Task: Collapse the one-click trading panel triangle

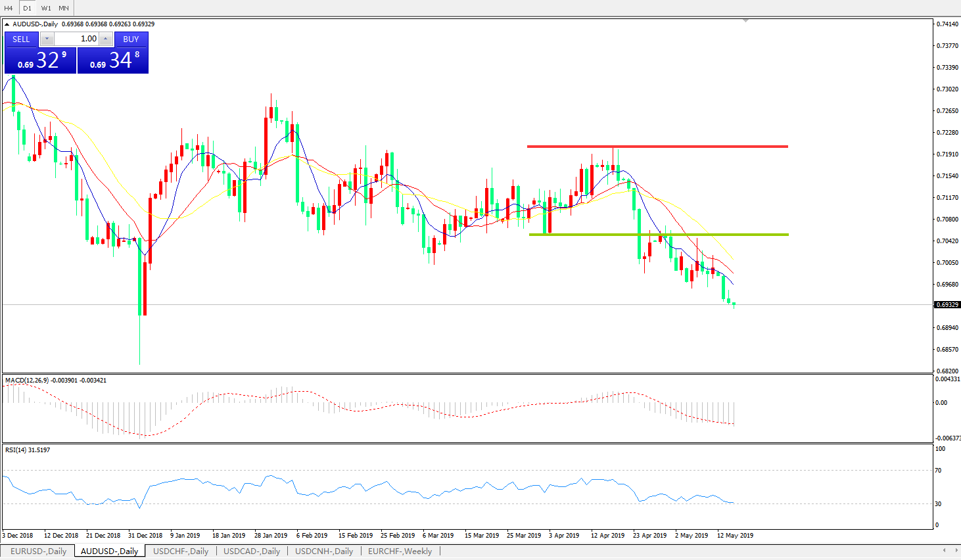Action: tap(7, 24)
